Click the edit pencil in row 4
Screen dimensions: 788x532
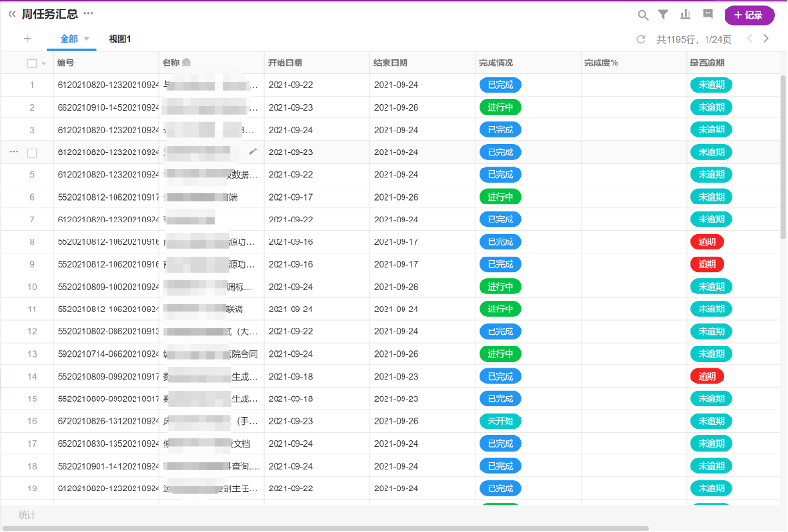[x=253, y=151]
